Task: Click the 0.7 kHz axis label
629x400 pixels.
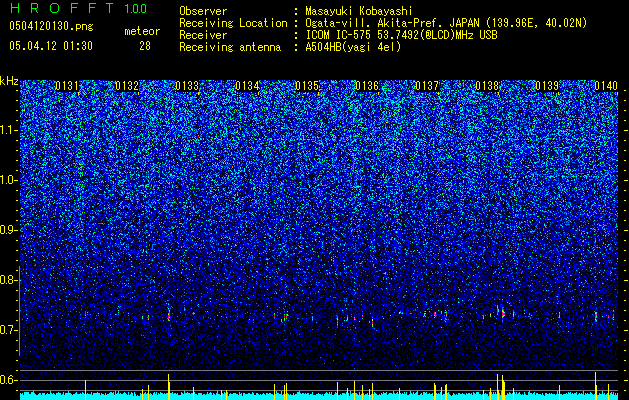Action: (x=9, y=330)
